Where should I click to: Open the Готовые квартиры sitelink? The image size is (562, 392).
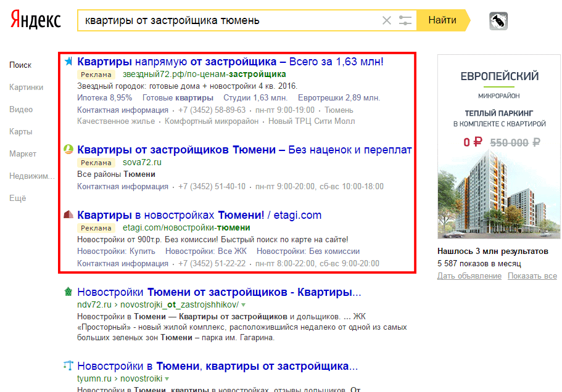(178, 98)
